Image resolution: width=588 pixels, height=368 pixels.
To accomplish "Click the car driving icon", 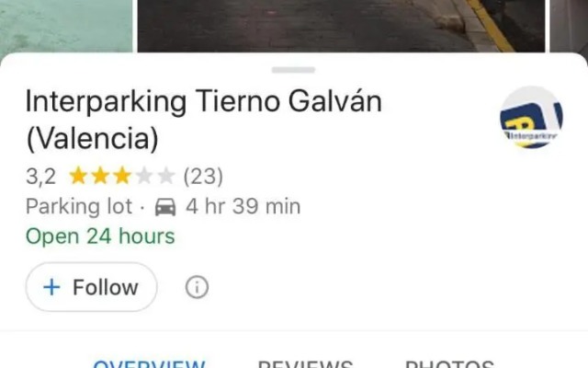I will [165, 207].
